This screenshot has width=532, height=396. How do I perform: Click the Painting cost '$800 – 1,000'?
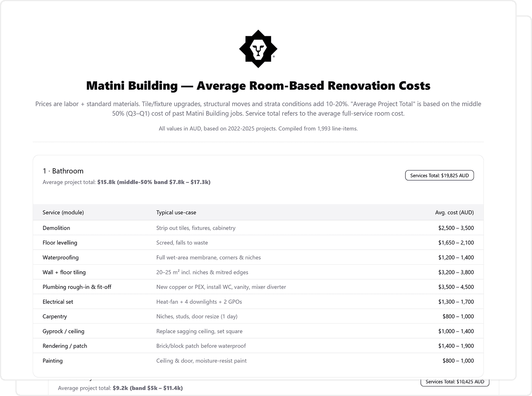point(458,361)
